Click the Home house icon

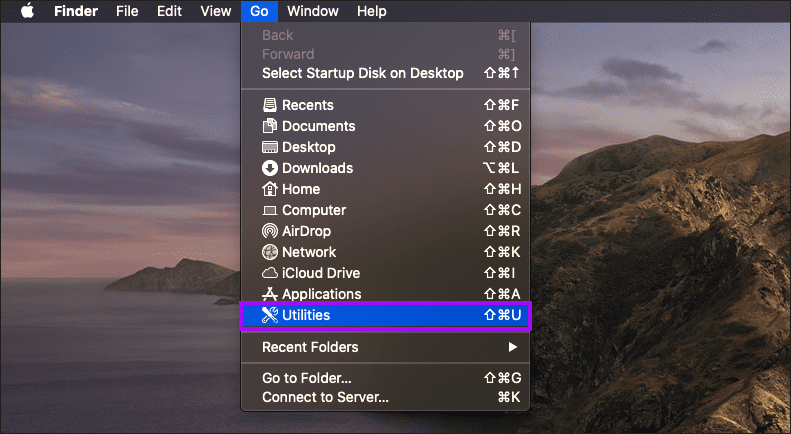pyautogui.click(x=270, y=189)
